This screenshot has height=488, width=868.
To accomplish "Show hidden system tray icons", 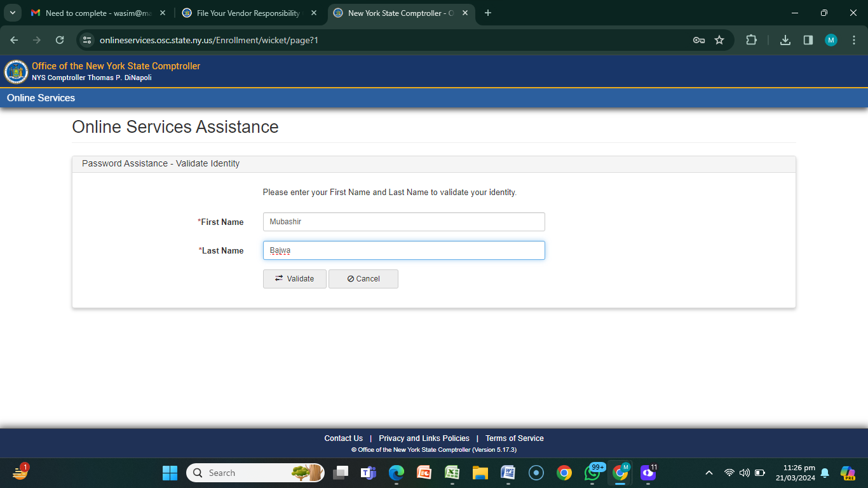I will tap(709, 473).
